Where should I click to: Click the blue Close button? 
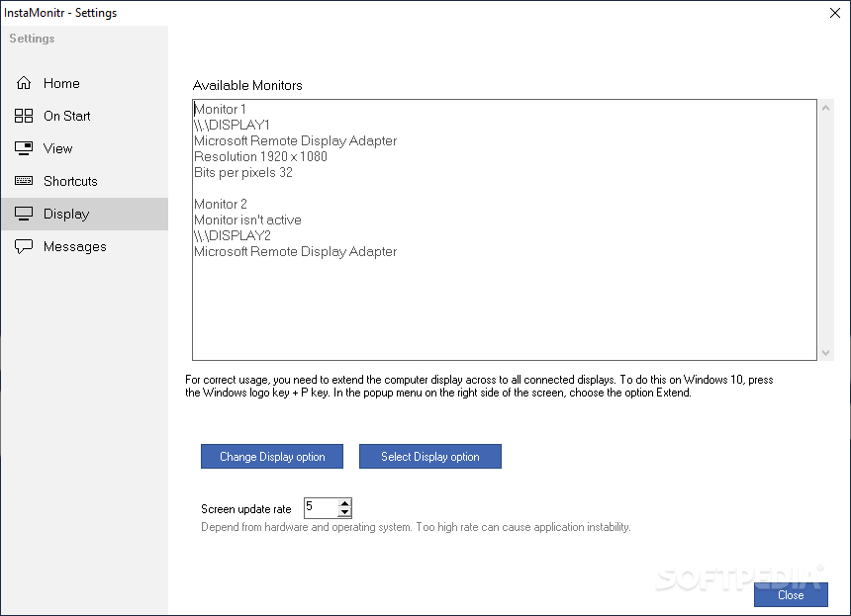coord(791,595)
